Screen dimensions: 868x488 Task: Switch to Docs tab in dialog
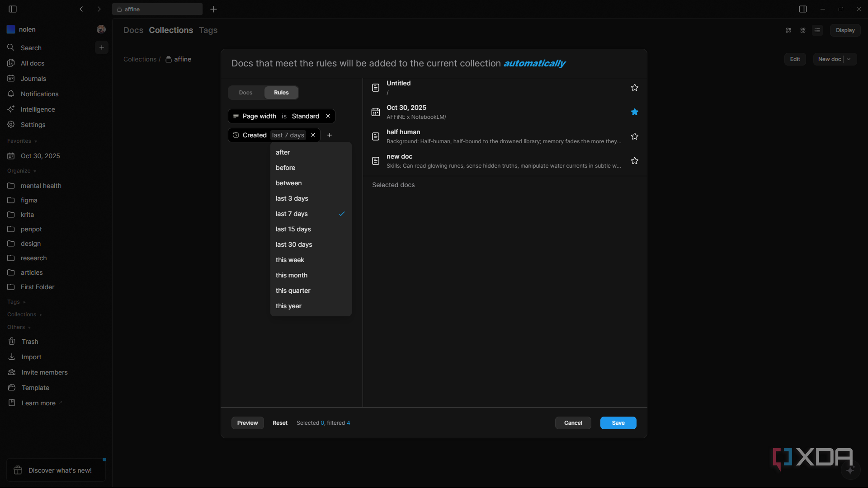click(246, 93)
